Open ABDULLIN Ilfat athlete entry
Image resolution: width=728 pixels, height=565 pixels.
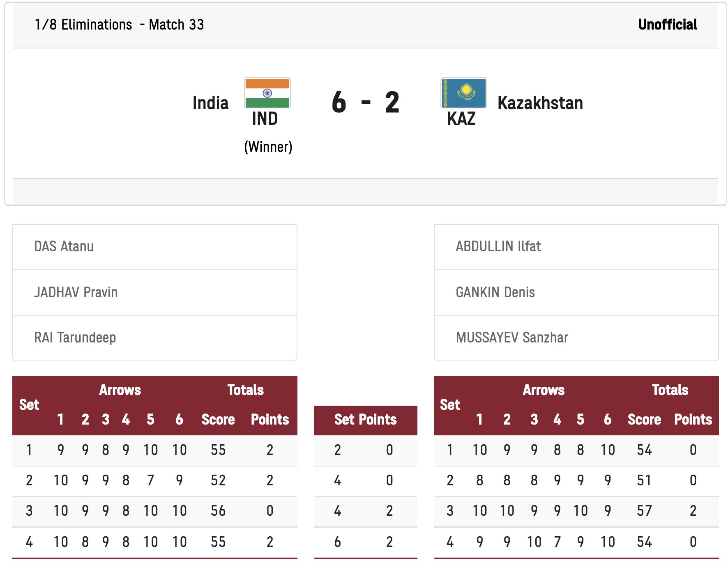(498, 246)
